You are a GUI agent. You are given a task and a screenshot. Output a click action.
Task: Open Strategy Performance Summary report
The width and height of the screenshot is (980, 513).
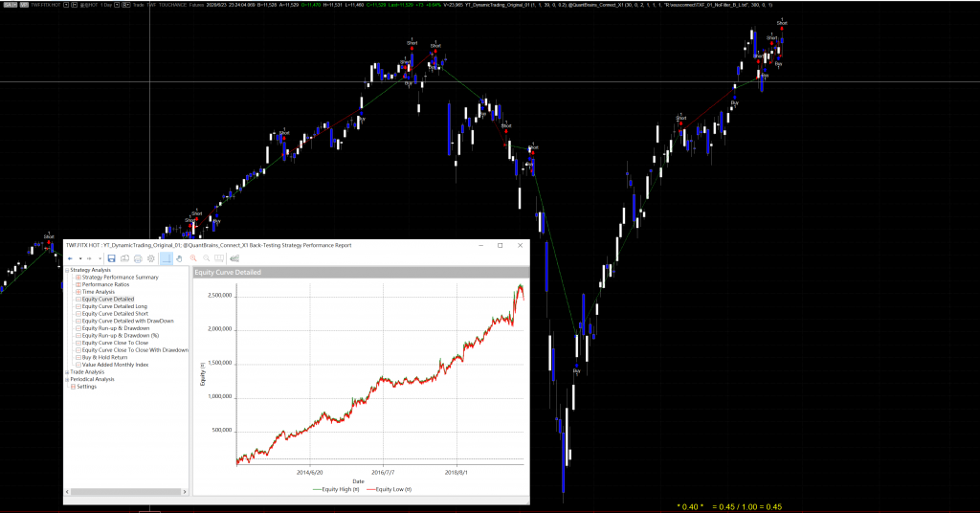[x=120, y=278]
